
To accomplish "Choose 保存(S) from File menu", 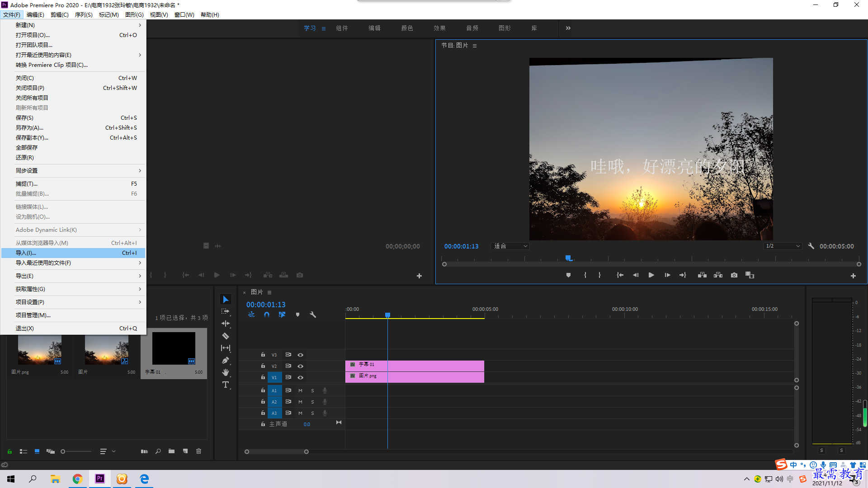I will tap(73, 118).
